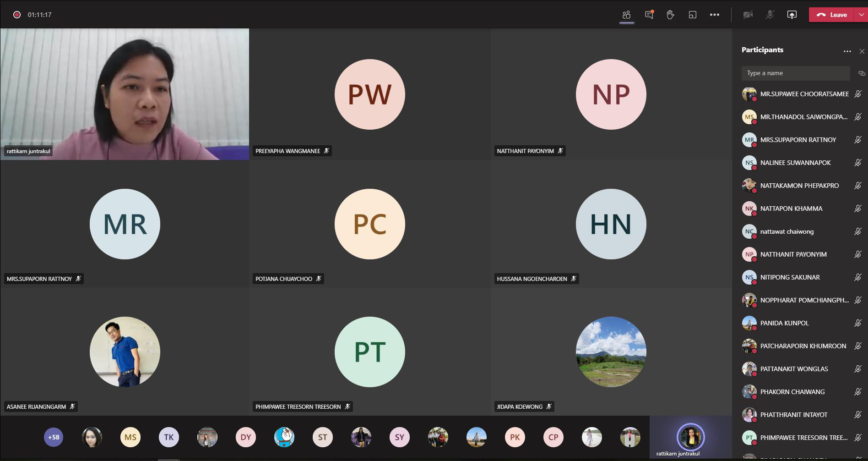Click the Share content tray icon
The height and width of the screenshot is (461, 868).
coord(792,15)
